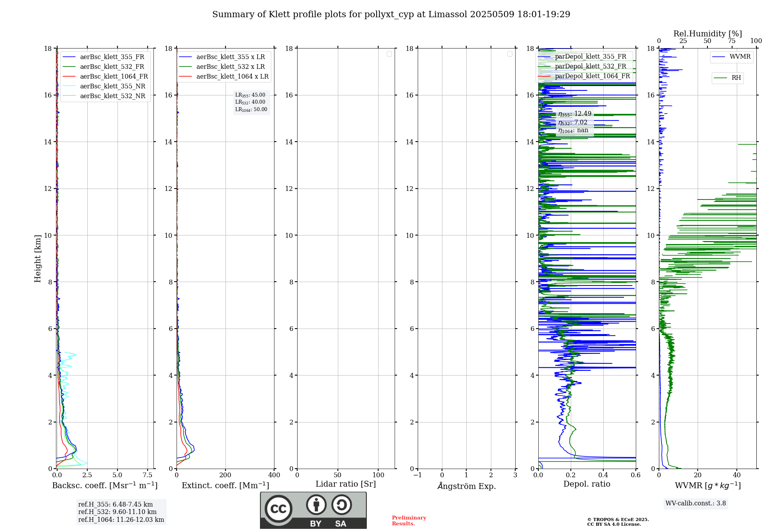This screenshot has height=532, width=783.
Task: Click the 'ref.H_1064: 11.26-12.03 km' text
Action: (121, 520)
